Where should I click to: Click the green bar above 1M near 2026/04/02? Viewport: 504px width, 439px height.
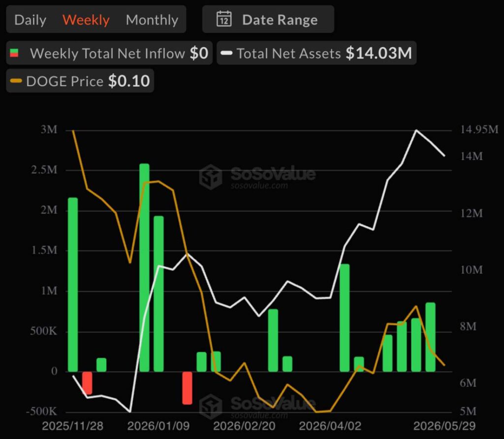(x=345, y=318)
